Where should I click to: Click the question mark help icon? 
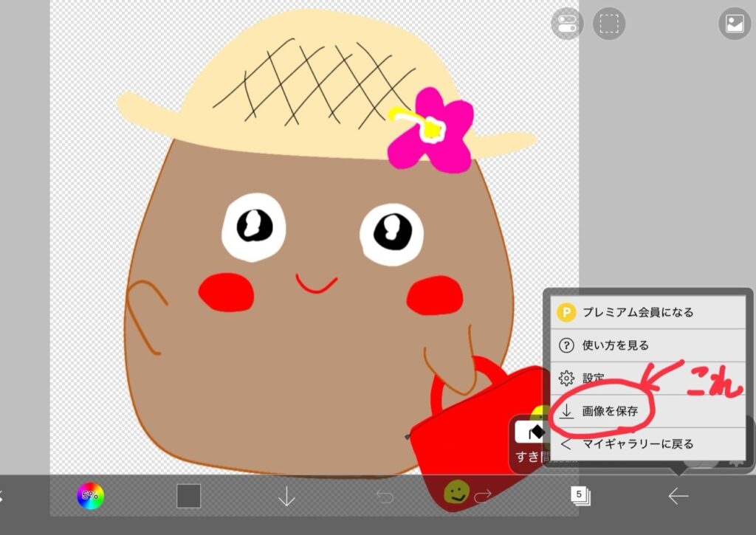pos(566,345)
